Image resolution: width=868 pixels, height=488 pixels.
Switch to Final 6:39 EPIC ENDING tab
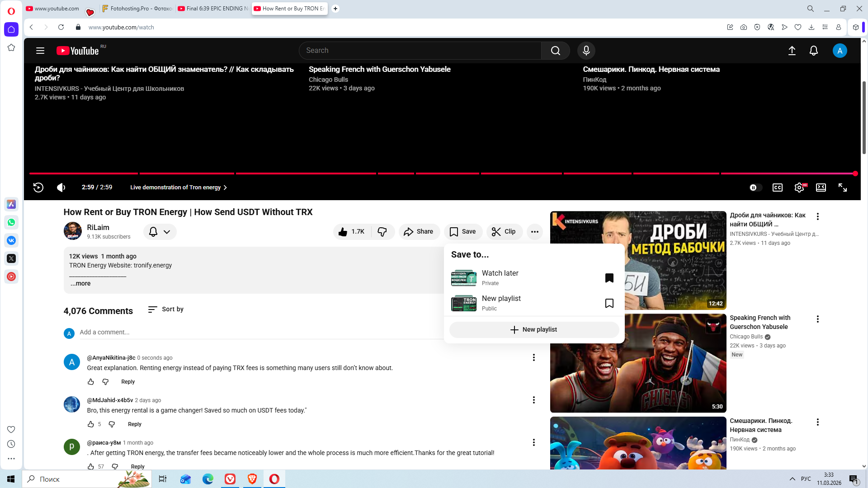coord(213,9)
